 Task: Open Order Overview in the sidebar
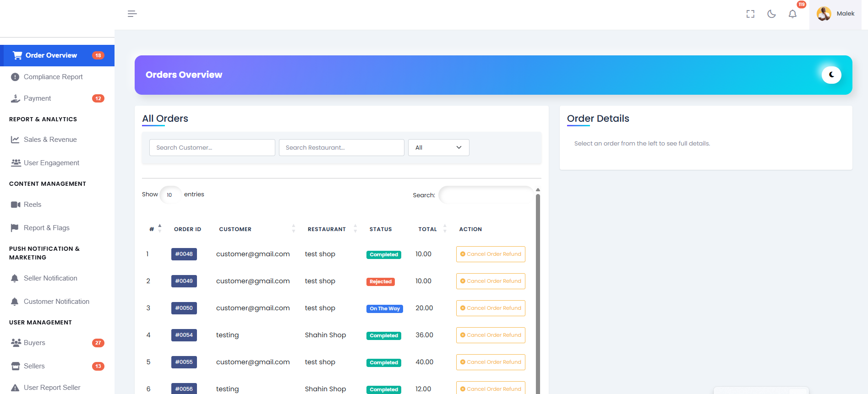click(57, 55)
